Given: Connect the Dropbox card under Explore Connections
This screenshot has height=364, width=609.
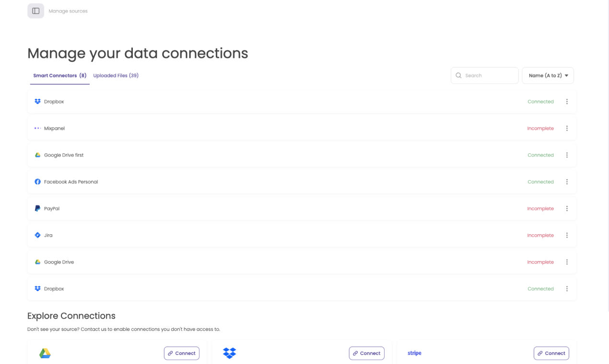Looking at the screenshot, I should pos(367,353).
